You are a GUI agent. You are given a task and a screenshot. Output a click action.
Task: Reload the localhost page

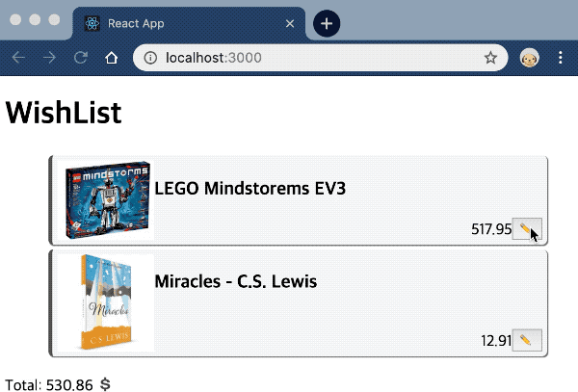coord(81,58)
